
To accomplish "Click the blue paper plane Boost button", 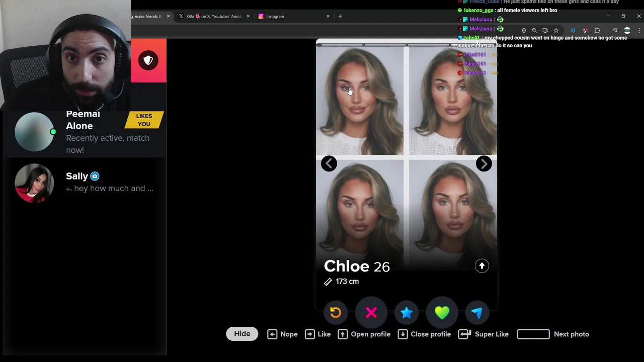I will (x=477, y=312).
